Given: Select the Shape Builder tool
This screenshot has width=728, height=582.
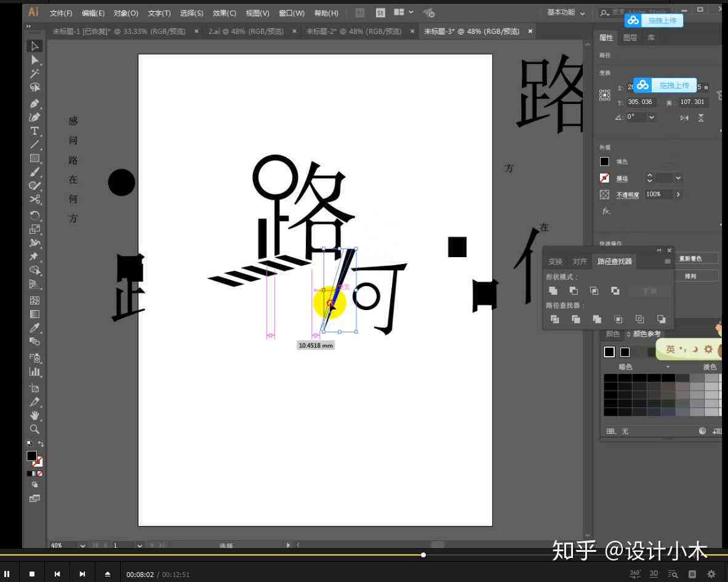Looking at the screenshot, I should (x=34, y=270).
